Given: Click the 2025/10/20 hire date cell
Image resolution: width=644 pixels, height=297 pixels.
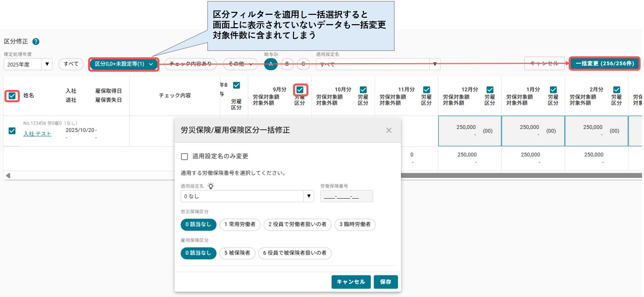Looking at the screenshot, I should [x=79, y=130].
